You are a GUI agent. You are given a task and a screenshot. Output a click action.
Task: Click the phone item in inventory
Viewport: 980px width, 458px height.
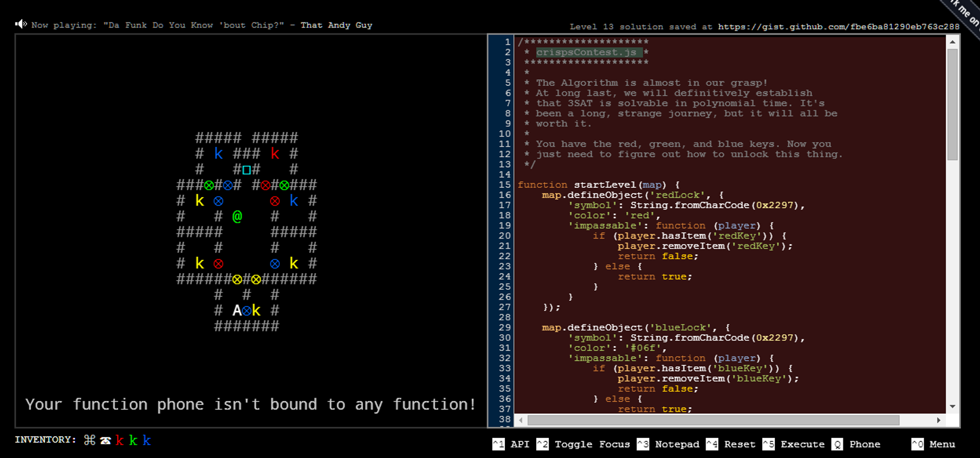[x=105, y=441]
